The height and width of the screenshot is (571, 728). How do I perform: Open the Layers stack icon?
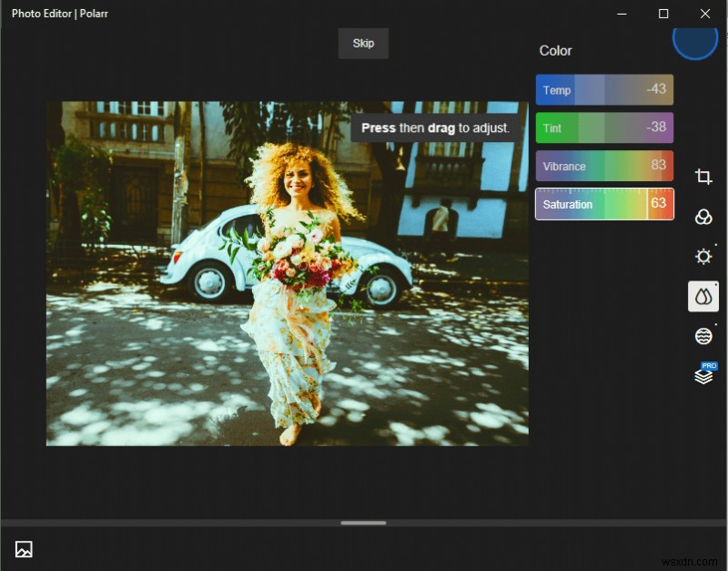click(x=703, y=377)
